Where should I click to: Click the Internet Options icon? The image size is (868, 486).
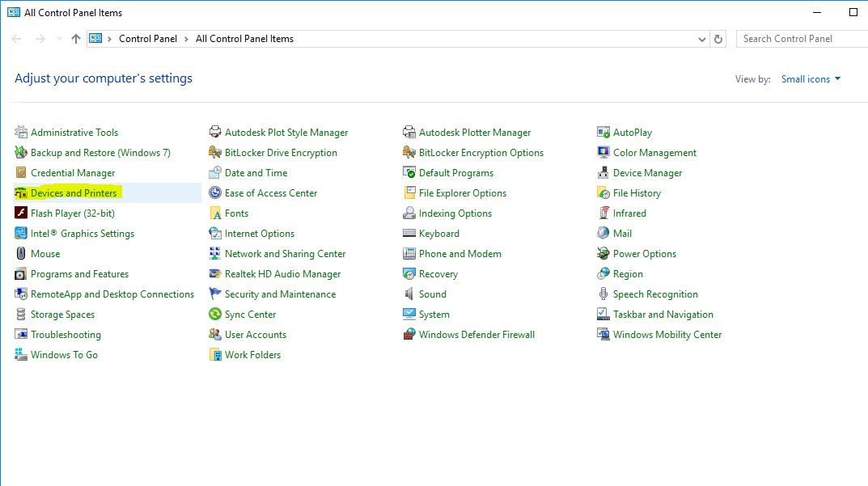[x=215, y=233]
